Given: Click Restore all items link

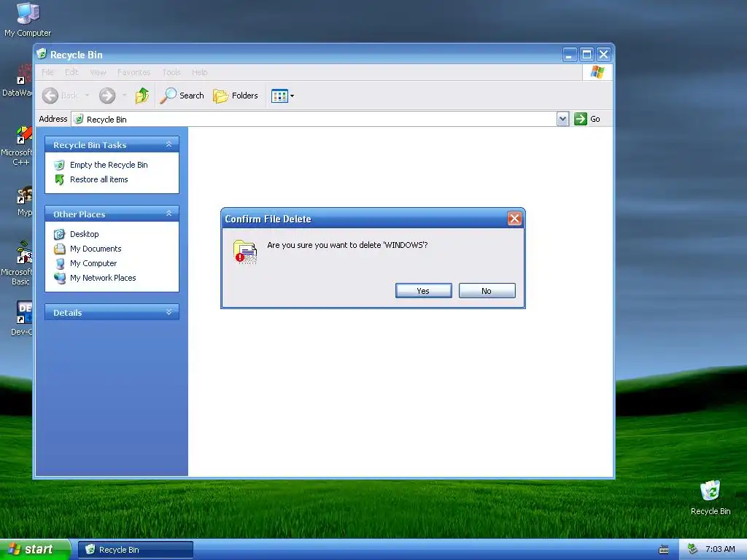Looking at the screenshot, I should click(x=98, y=179).
